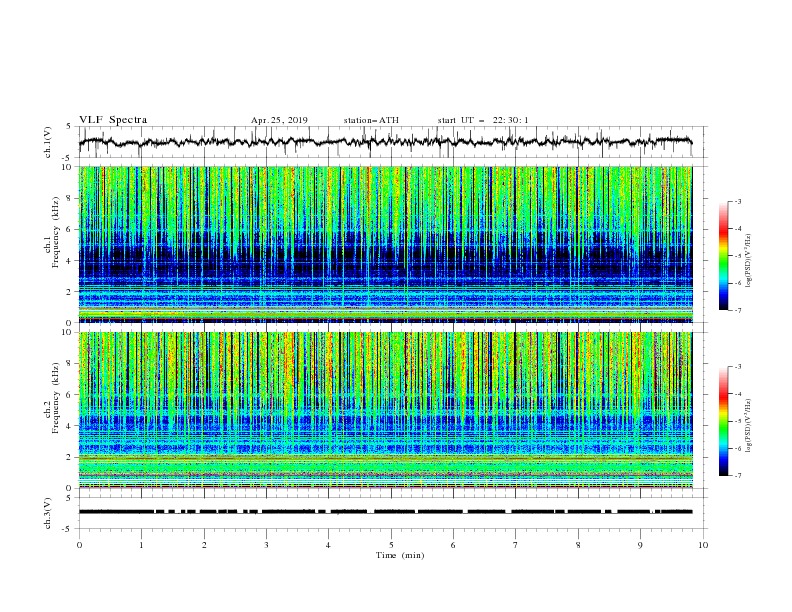Click the ch.1 PSD color bar
Viewport: 792px width, 612px height.
[x=724, y=256]
